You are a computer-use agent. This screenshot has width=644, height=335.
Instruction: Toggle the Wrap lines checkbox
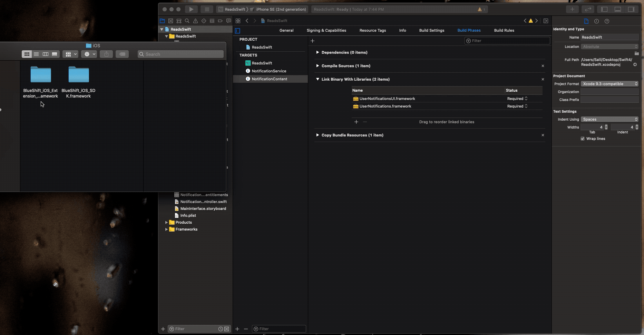[x=583, y=139]
